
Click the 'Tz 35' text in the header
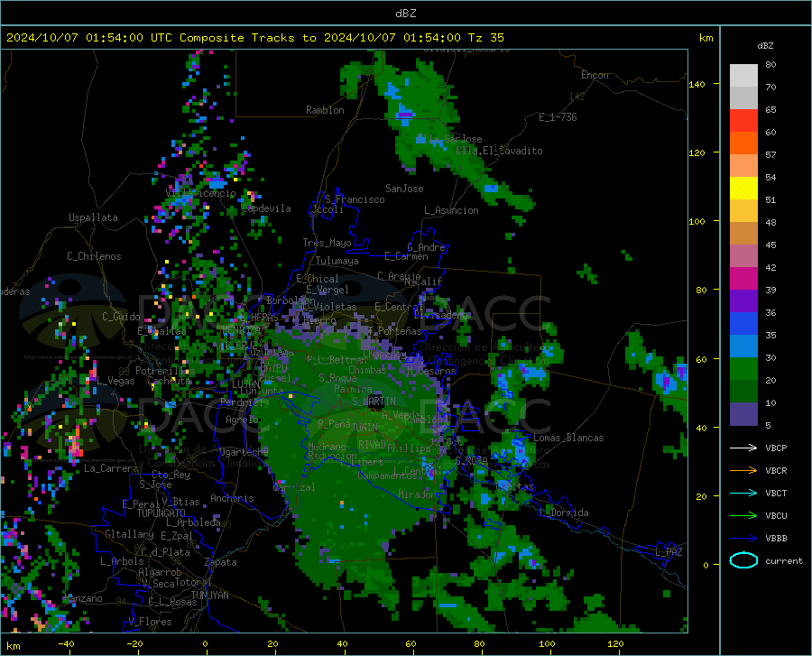485,38
